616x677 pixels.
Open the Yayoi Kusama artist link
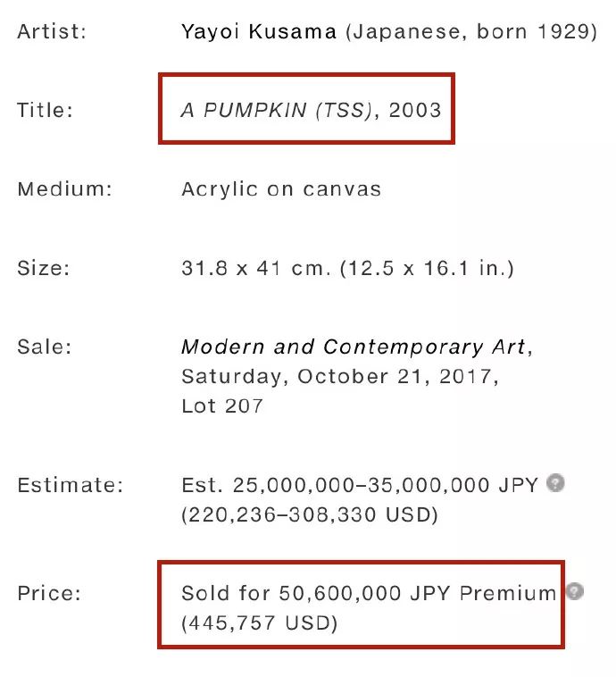pos(259,31)
